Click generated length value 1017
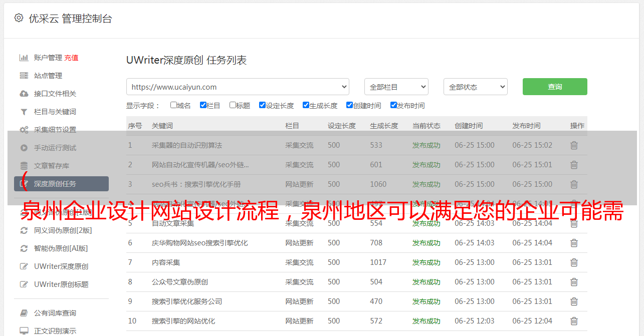Image resolution: width=644 pixels, height=336 pixels. tap(378, 262)
